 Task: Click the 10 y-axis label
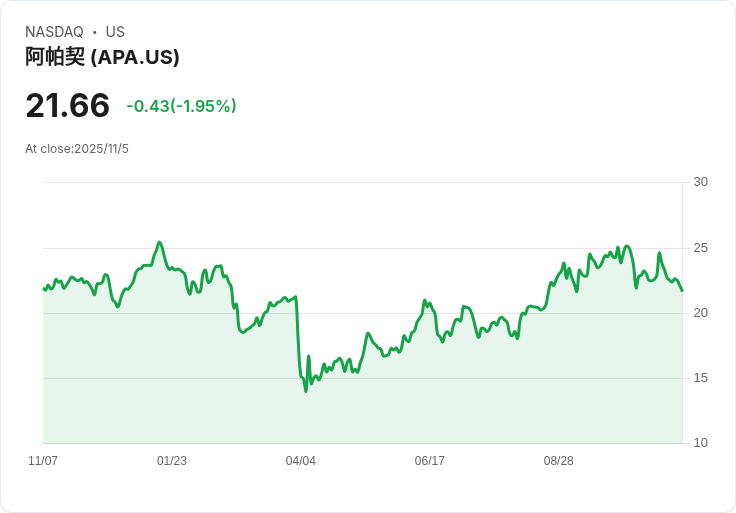click(700, 443)
